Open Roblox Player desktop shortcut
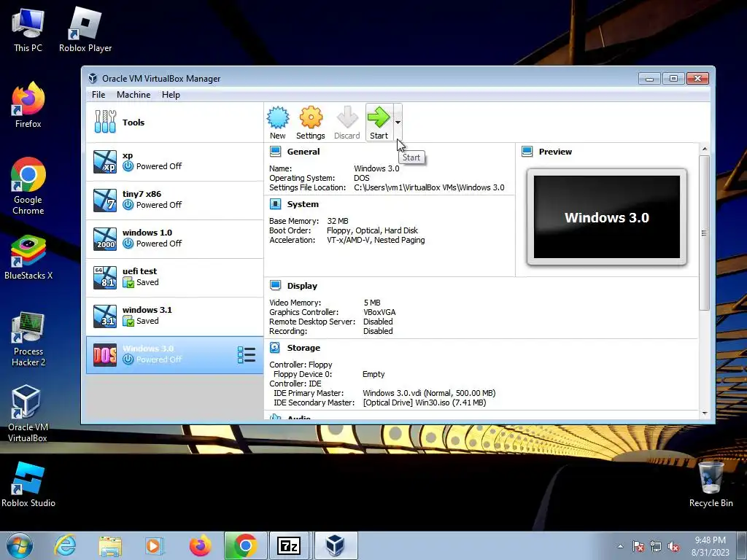The width and height of the screenshot is (747, 560). coord(85,29)
